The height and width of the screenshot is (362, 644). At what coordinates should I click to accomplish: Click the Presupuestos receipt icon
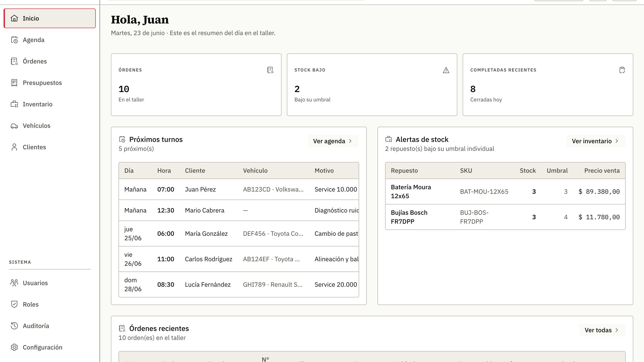click(14, 83)
